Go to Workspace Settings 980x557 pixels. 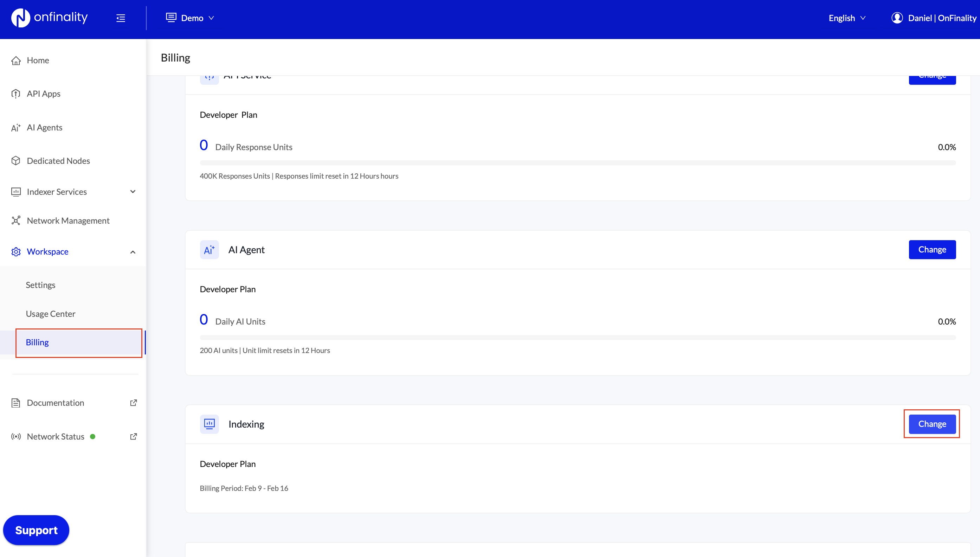click(40, 285)
